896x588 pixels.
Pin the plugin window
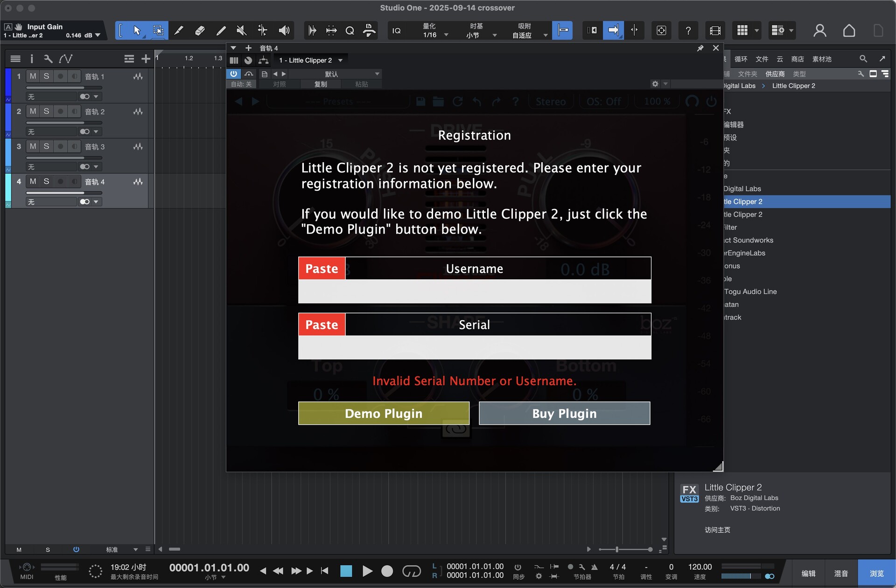(700, 48)
